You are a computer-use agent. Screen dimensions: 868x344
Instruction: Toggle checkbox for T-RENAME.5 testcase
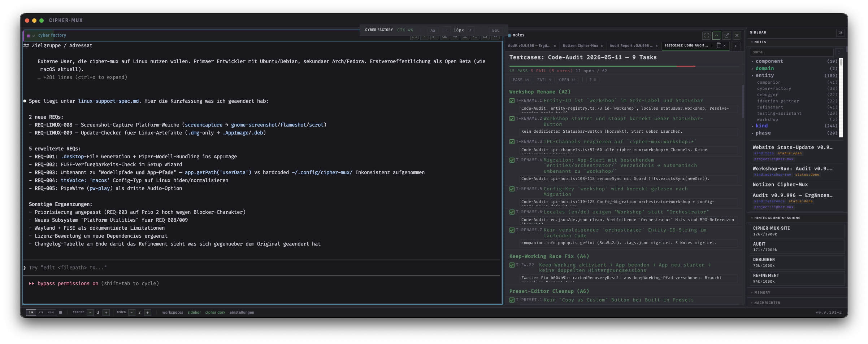pyautogui.click(x=512, y=189)
